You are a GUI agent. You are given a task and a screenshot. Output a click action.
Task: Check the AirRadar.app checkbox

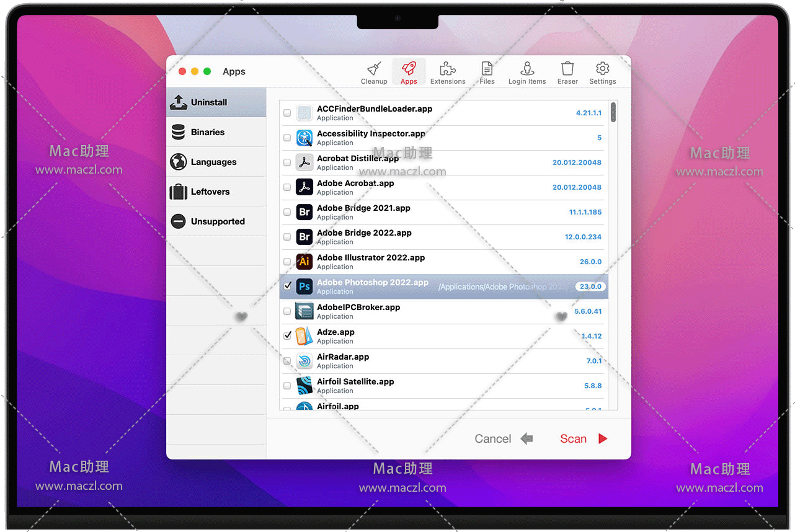coord(287,361)
